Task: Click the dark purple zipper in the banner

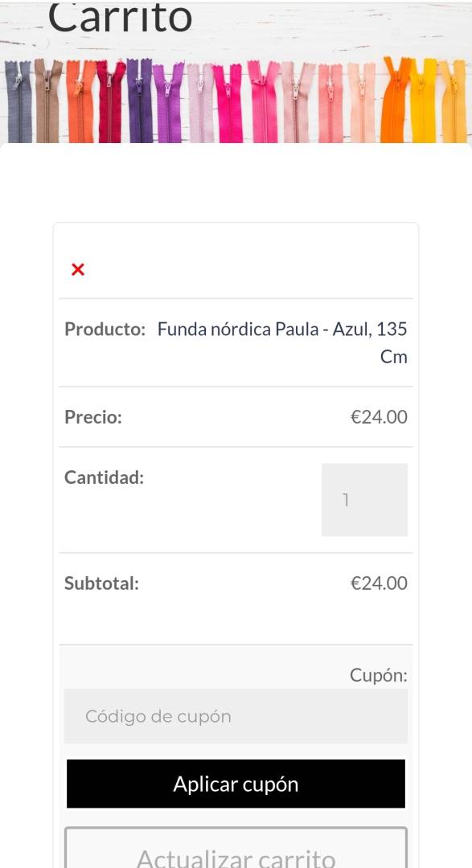Action: pos(140,100)
